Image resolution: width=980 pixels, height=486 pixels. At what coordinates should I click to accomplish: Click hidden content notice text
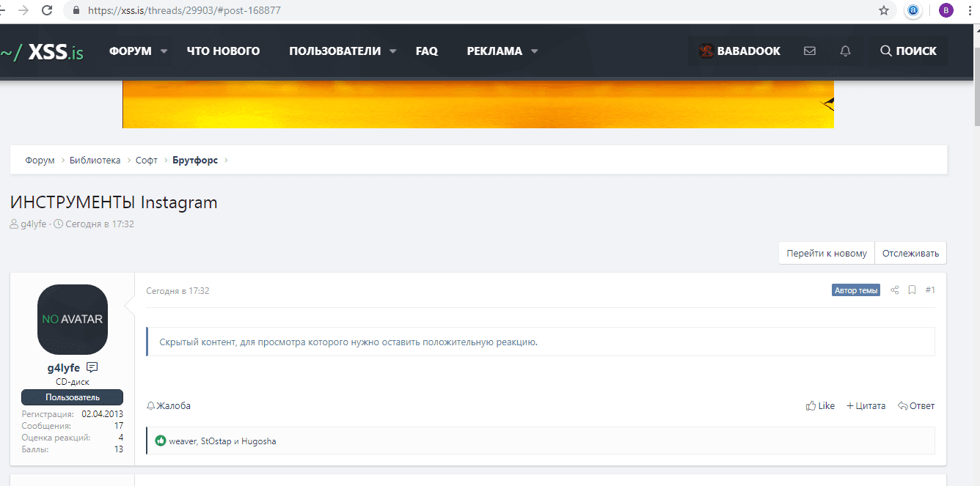pos(348,342)
